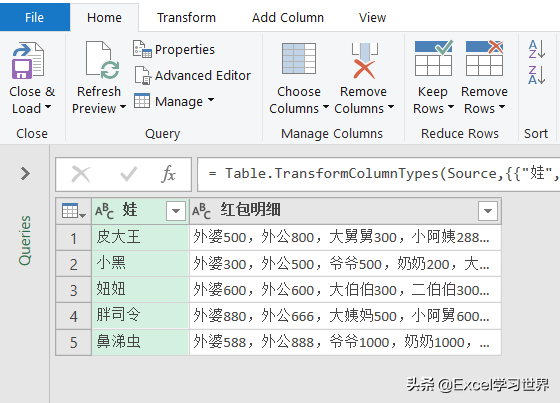
Task: Select cell 皮大王
Action: tap(140, 237)
